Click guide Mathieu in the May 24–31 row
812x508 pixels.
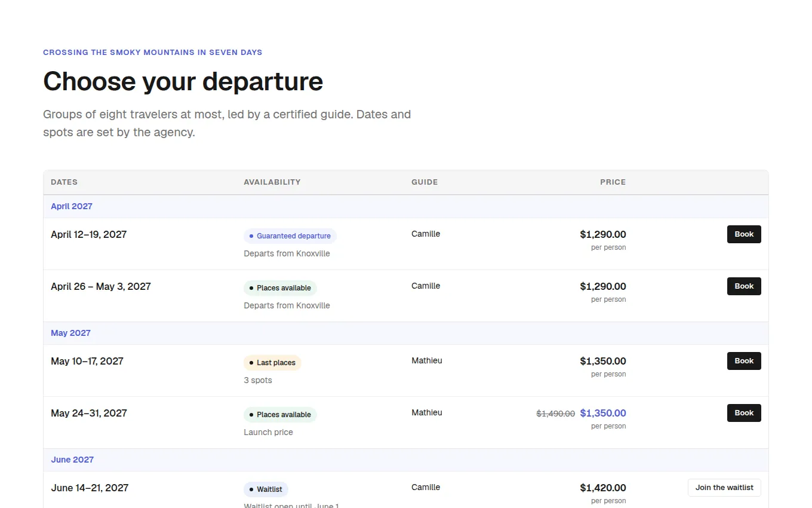427,412
